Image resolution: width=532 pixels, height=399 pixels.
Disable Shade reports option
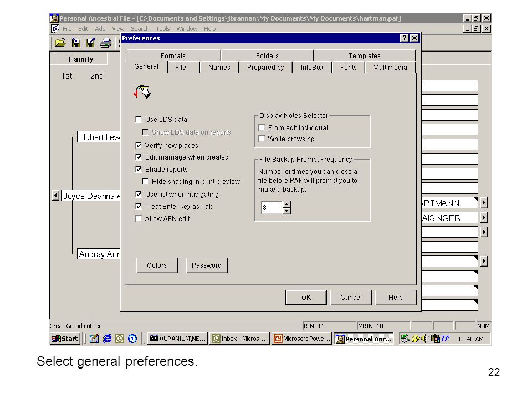(139, 170)
